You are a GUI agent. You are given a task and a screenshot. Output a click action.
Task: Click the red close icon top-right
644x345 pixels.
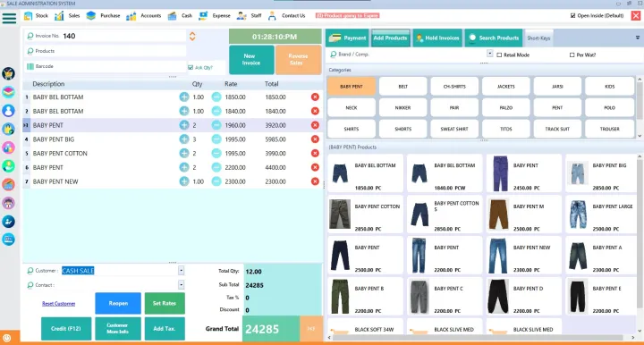636,15
